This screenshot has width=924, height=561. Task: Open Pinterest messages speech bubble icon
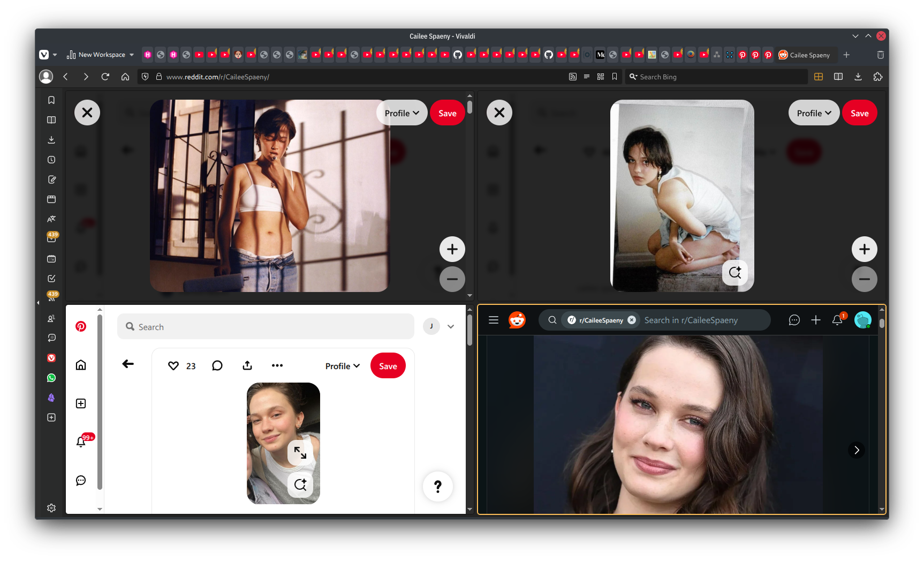point(81,481)
